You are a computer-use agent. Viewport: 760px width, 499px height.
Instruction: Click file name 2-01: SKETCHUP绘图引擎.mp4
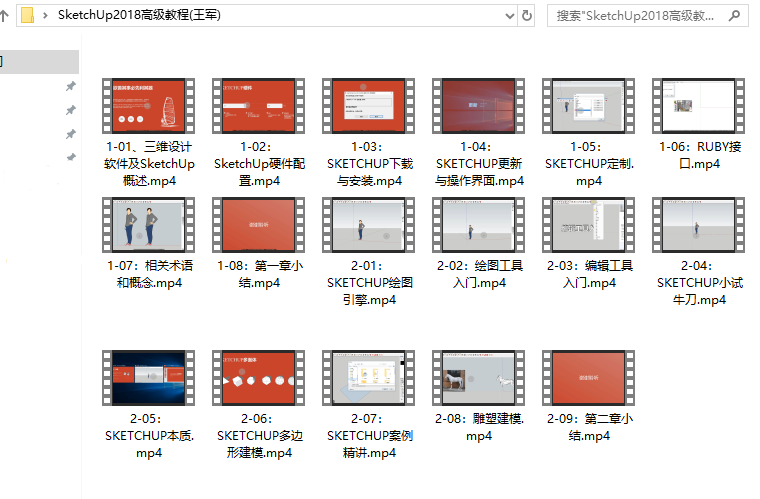(x=369, y=283)
